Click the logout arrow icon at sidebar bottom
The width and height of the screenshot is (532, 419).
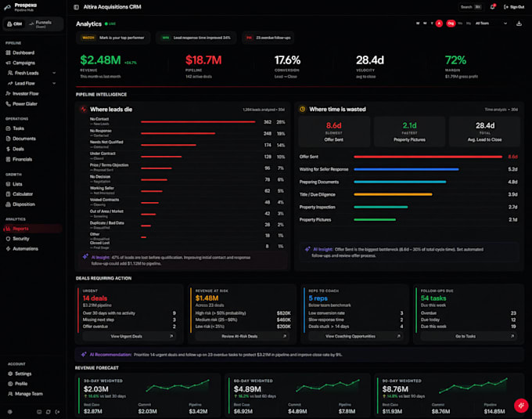(57, 412)
